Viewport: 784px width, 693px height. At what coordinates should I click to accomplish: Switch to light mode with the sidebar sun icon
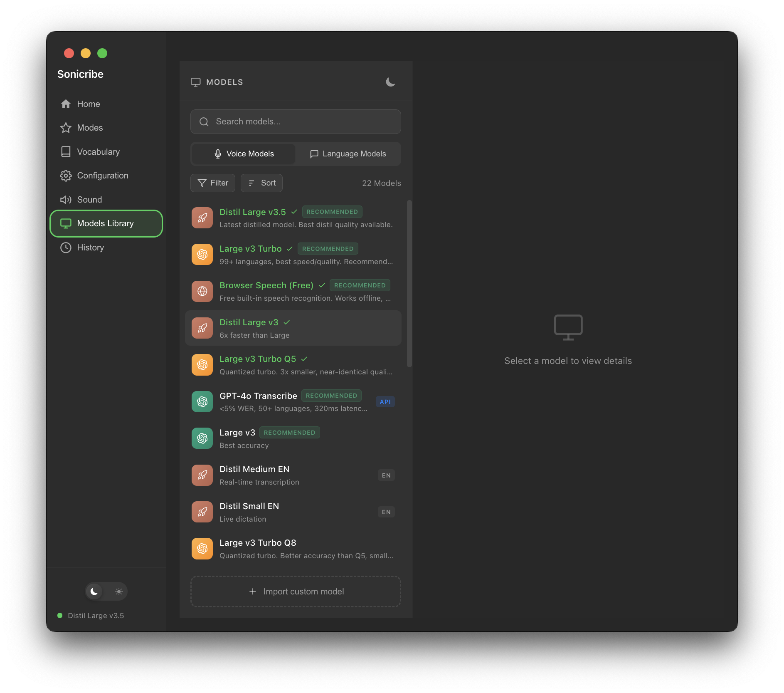pyautogui.click(x=119, y=592)
